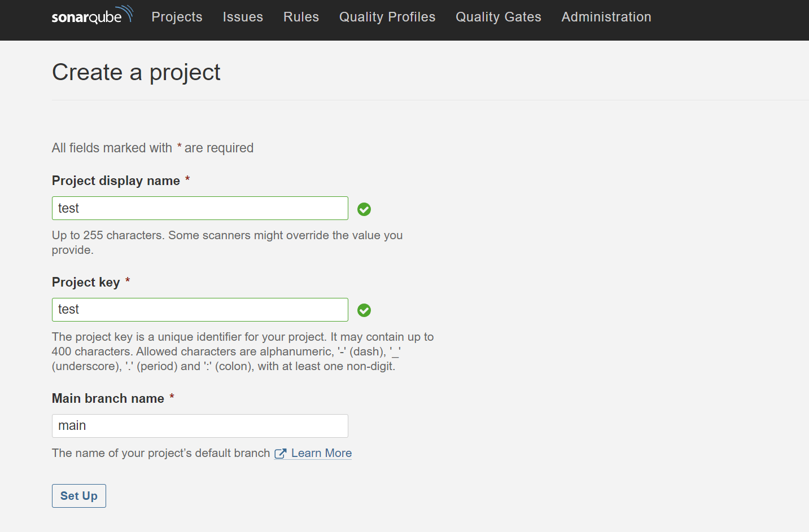Click the green checkmark beside Project display name
809x532 pixels.
(x=364, y=209)
